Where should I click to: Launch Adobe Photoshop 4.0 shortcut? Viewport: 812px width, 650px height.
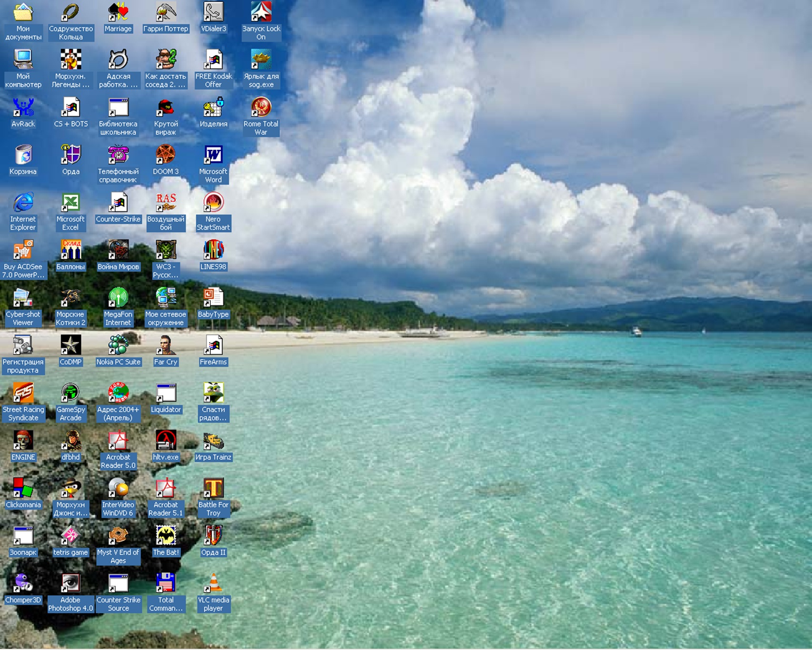pos(70,583)
